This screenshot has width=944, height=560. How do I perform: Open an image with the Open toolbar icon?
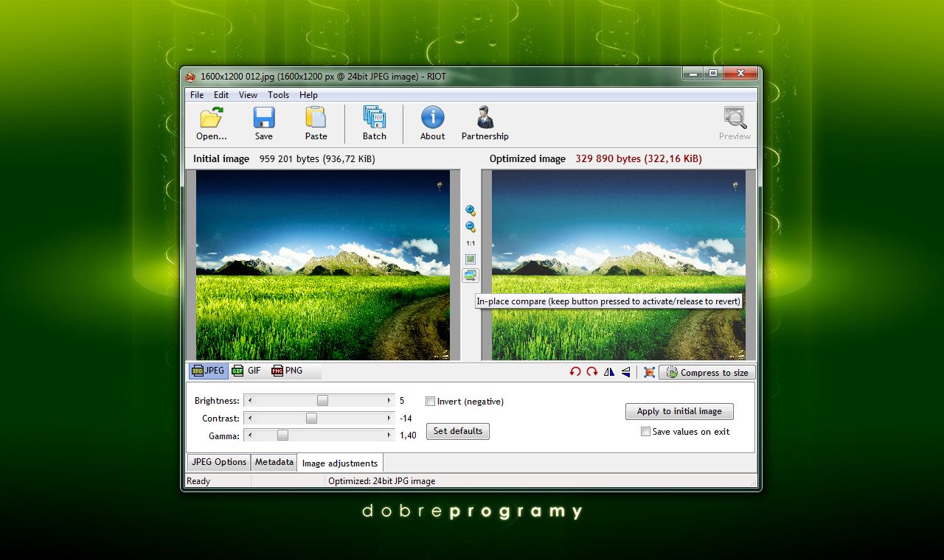(212, 123)
